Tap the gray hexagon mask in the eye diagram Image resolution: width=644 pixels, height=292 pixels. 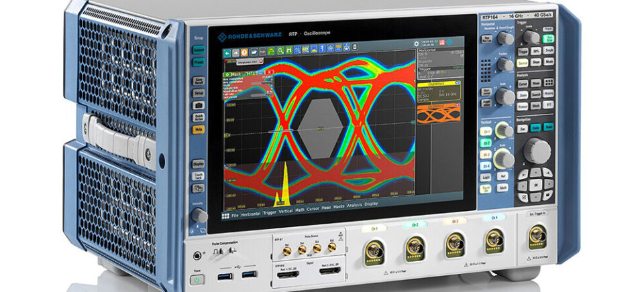point(320,128)
